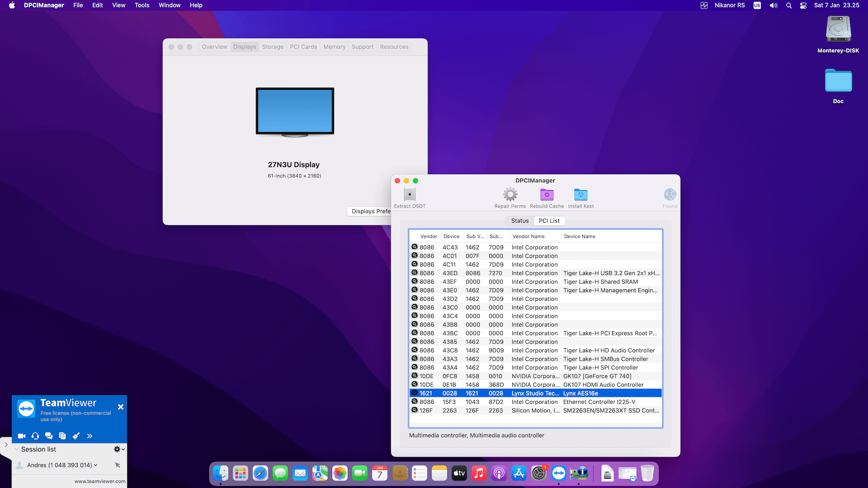Expand more TeamViewer tools double-chevron

pyautogui.click(x=90, y=436)
